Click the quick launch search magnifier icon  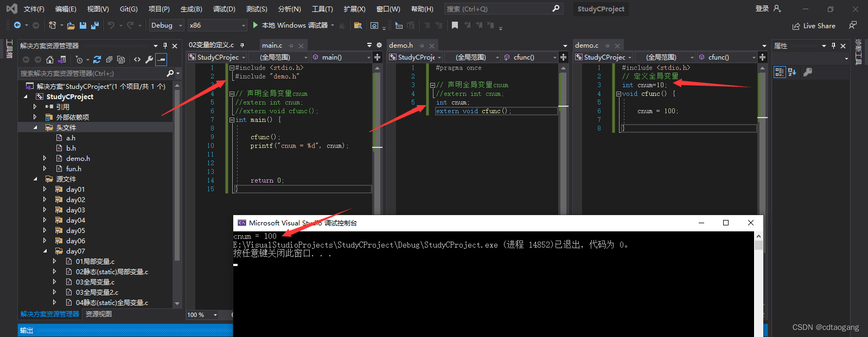click(556, 9)
